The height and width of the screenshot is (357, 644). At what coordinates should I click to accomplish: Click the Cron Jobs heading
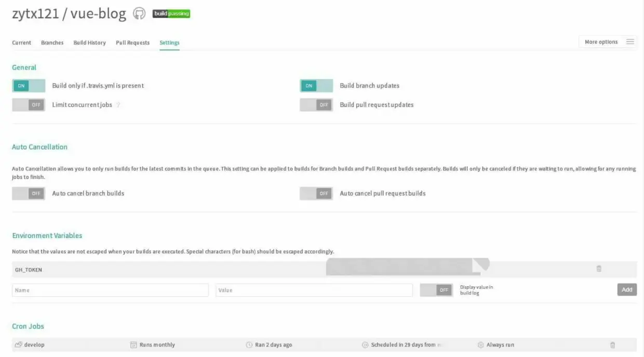[28, 326]
